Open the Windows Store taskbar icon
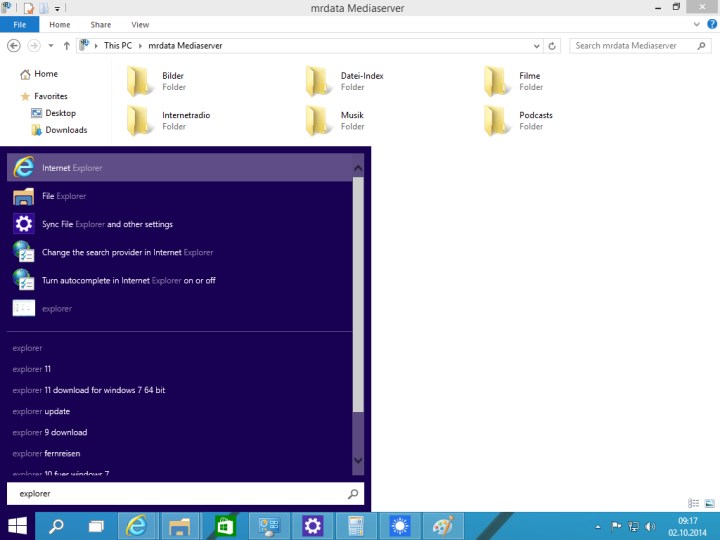The height and width of the screenshot is (540, 720). pyautogui.click(x=225, y=526)
